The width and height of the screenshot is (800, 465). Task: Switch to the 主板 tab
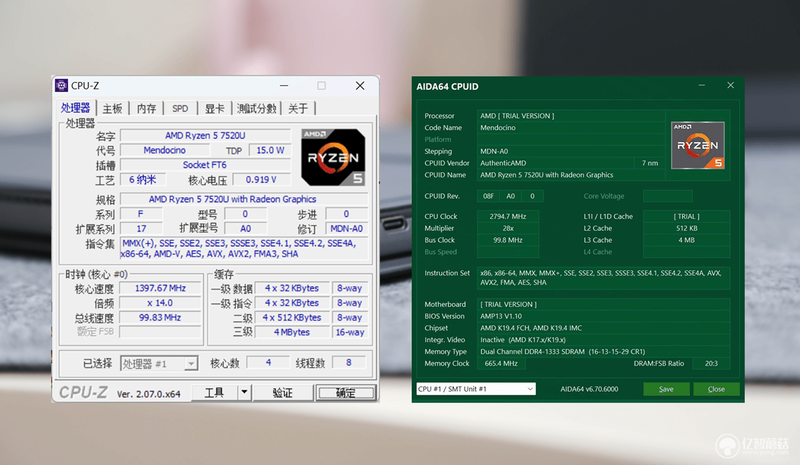[112, 109]
